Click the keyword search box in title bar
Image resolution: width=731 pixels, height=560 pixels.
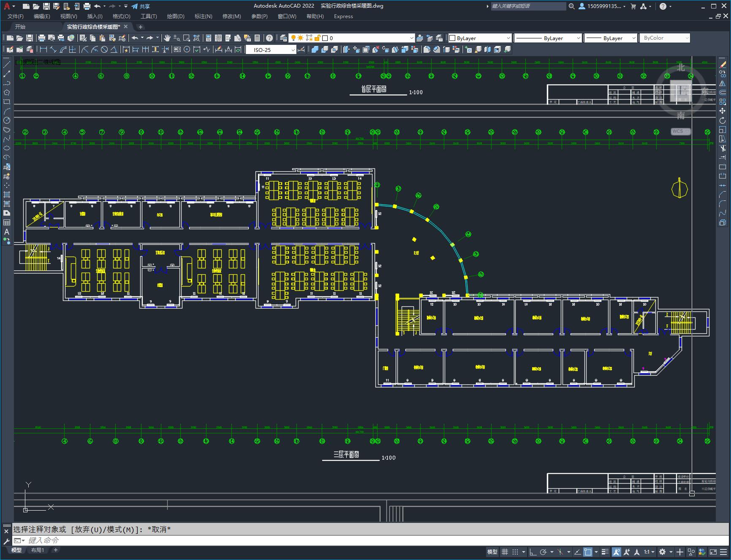pyautogui.click(x=528, y=6)
